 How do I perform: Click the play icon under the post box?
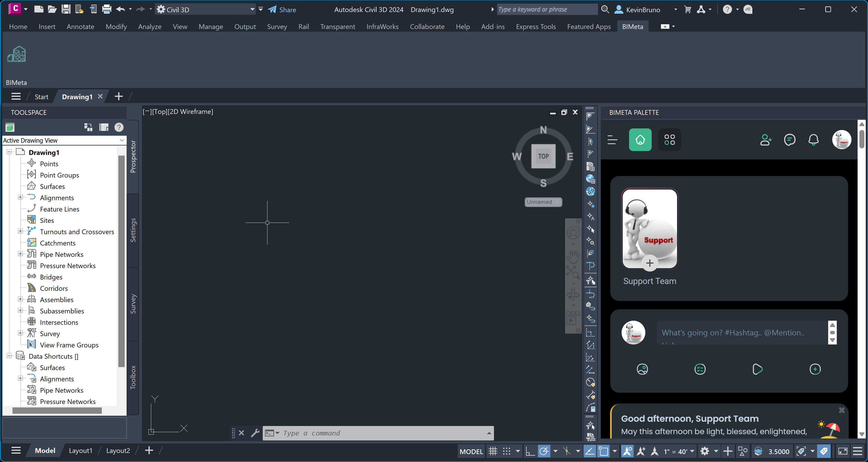(x=757, y=369)
